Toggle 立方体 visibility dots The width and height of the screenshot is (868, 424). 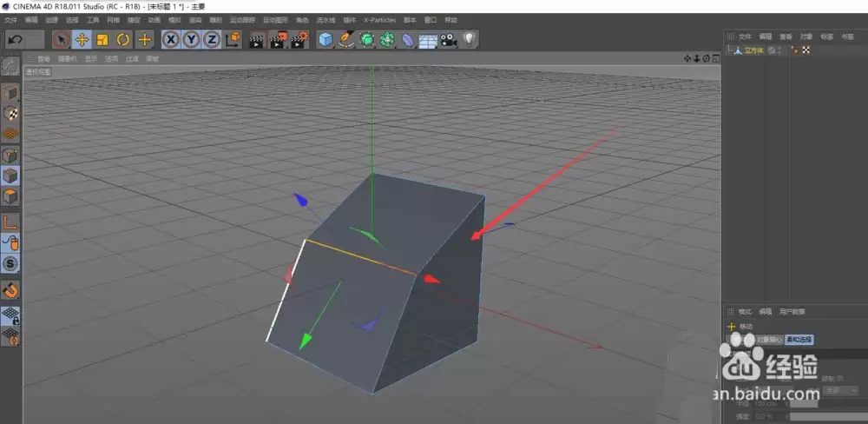(x=780, y=50)
